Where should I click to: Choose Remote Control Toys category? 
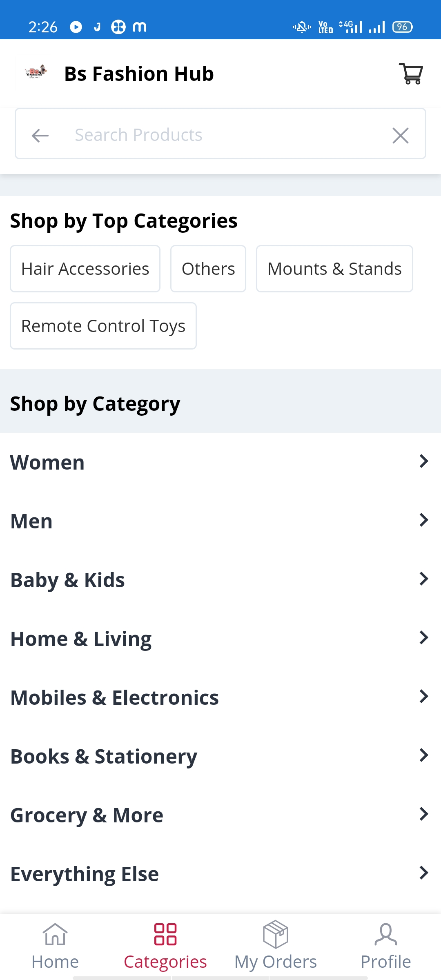coord(103,326)
